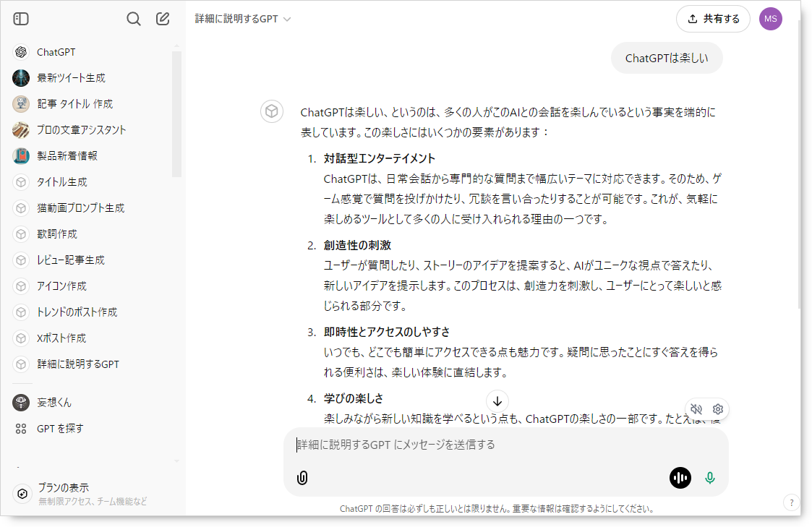Open the MS user profile menu

pos(770,19)
